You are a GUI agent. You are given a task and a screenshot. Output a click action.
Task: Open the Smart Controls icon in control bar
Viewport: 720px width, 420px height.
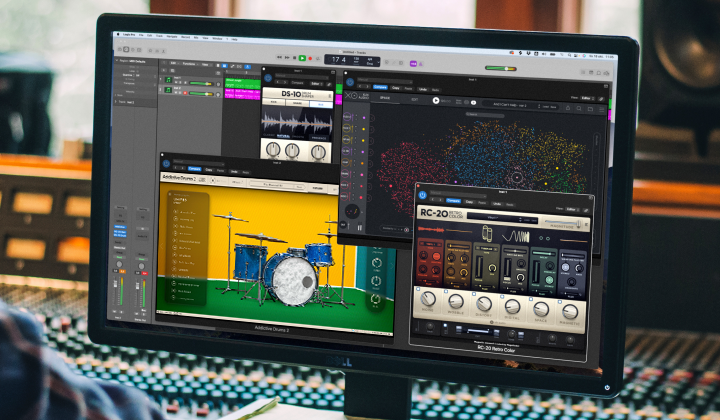click(150, 50)
